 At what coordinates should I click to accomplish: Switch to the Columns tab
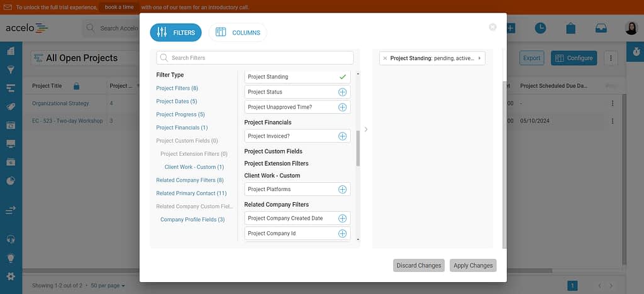[x=238, y=33]
